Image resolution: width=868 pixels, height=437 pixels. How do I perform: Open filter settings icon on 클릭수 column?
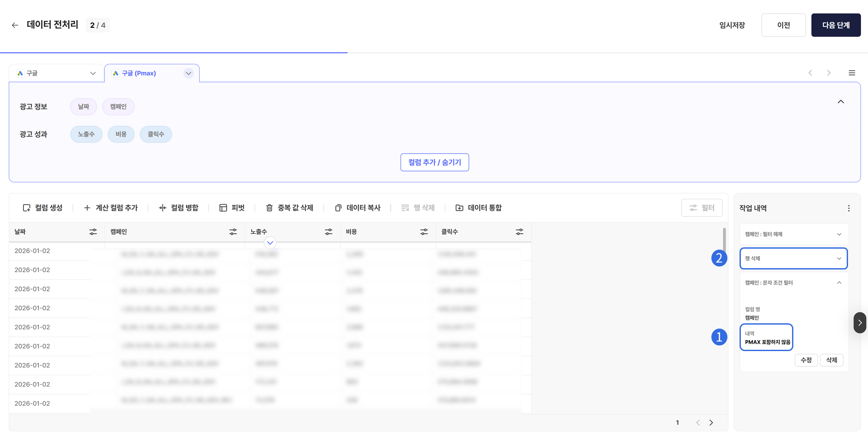[519, 232]
